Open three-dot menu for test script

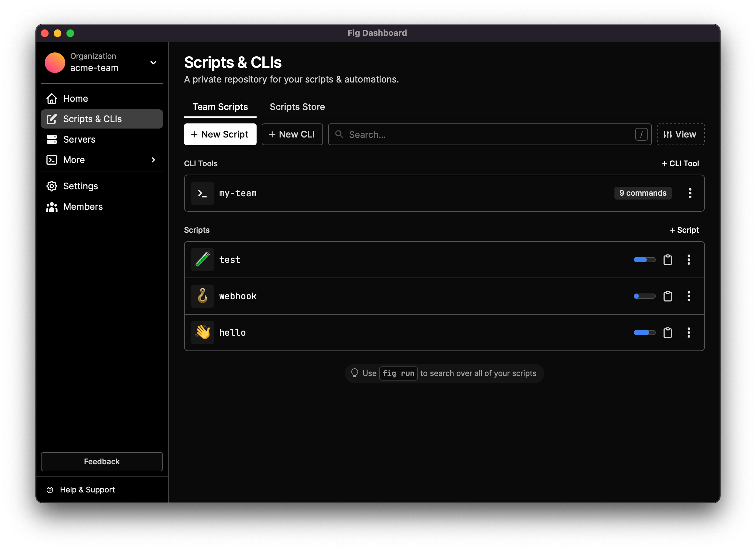coord(688,260)
